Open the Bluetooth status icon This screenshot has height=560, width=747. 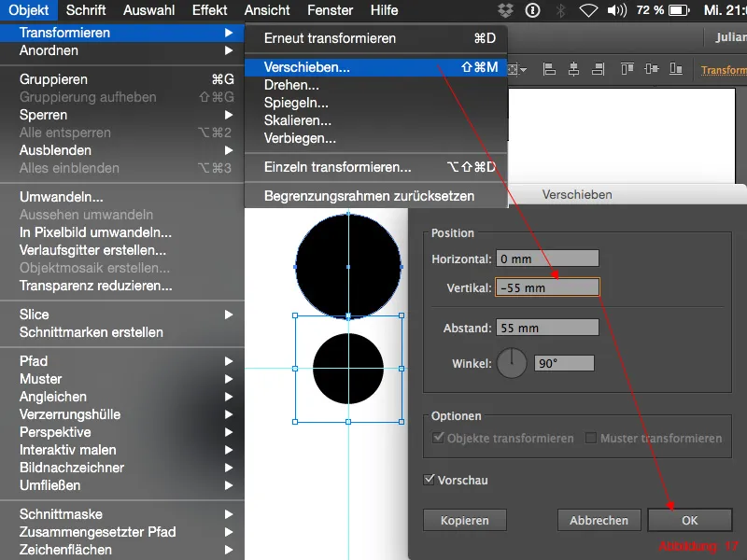coord(561,10)
